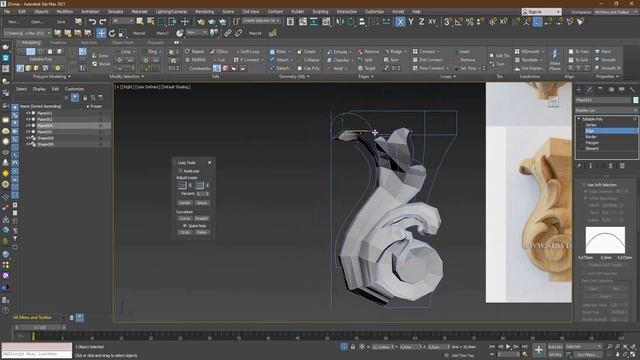Open the Workspaces selector dropdown

[x=615, y=12]
